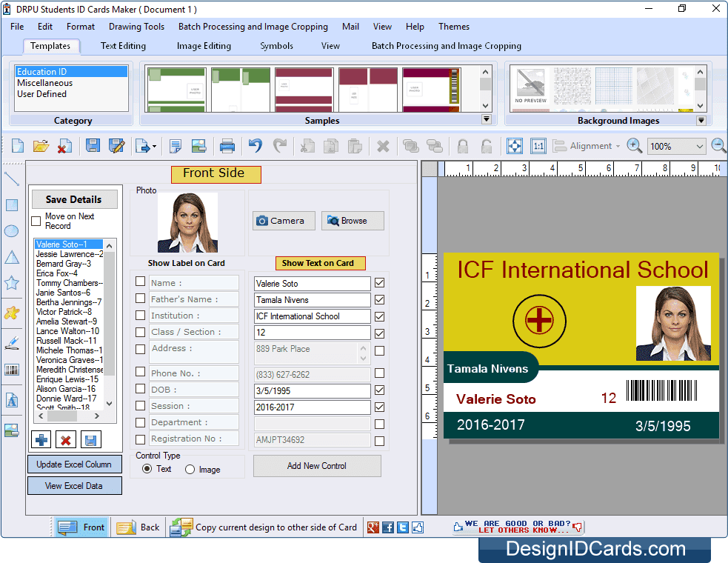Select the Text tool in sidebar
The image size is (728, 563).
pyautogui.click(x=12, y=400)
